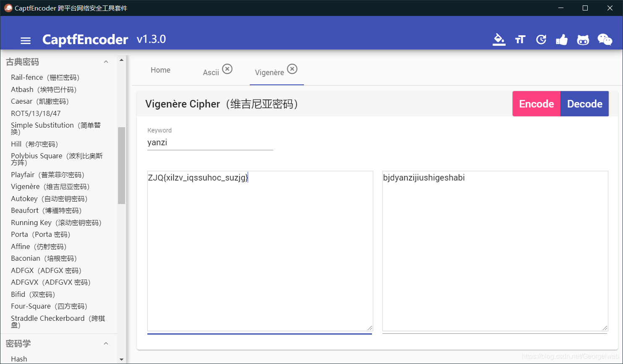Open Affine cipher tool
623x364 pixels.
pyautogui.click(x=39, y=246)
